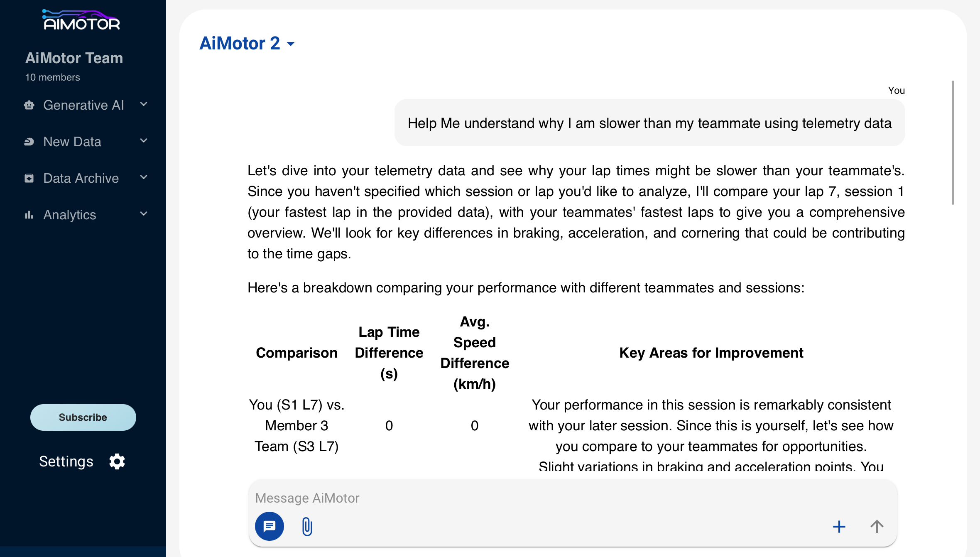Click the AiMotor logo in sidebar
The width and height of the screenshot is (980, 557).
coord(81,20)
